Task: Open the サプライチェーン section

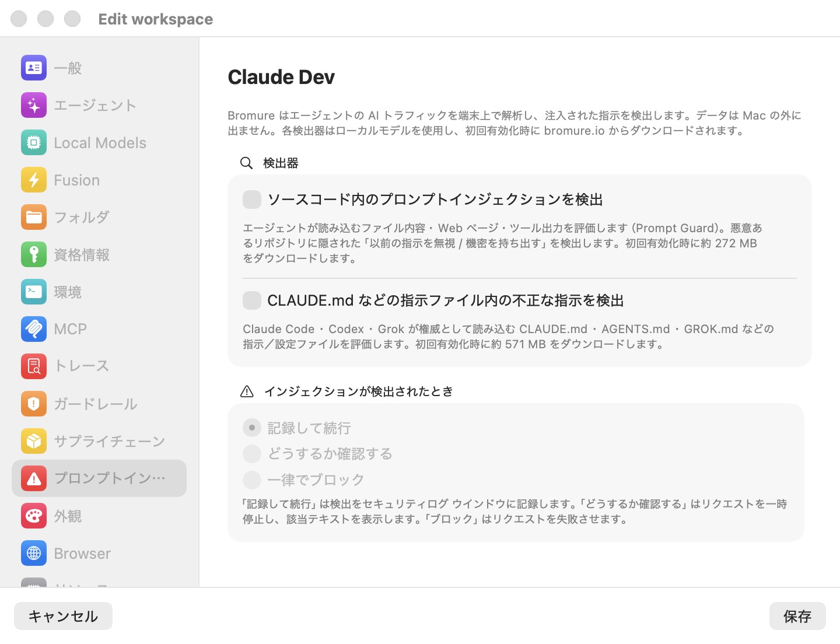Action: click(x=99, y=441)
